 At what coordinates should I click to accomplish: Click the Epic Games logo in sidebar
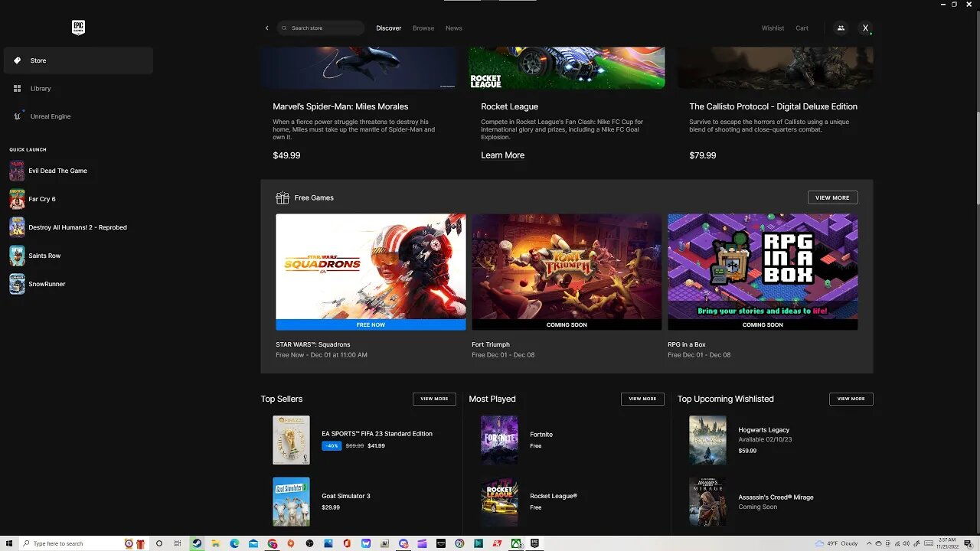[x=78, y=28]
